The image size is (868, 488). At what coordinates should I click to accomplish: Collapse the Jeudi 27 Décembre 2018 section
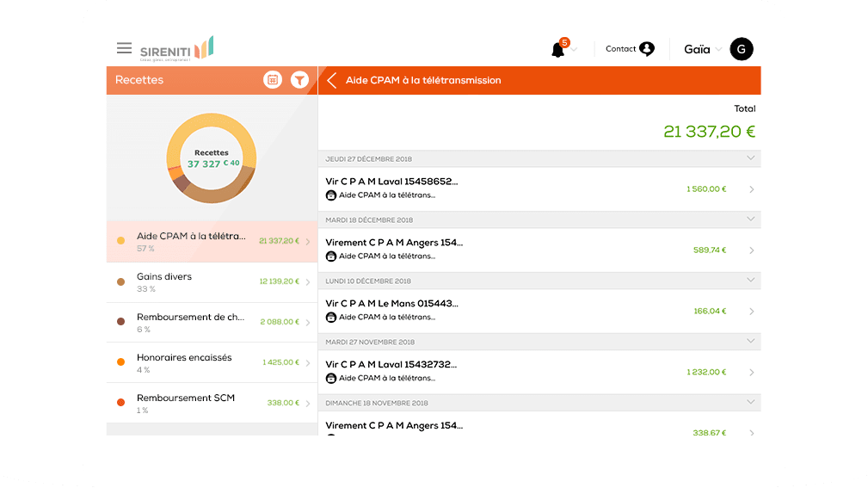tap(751, 158)
